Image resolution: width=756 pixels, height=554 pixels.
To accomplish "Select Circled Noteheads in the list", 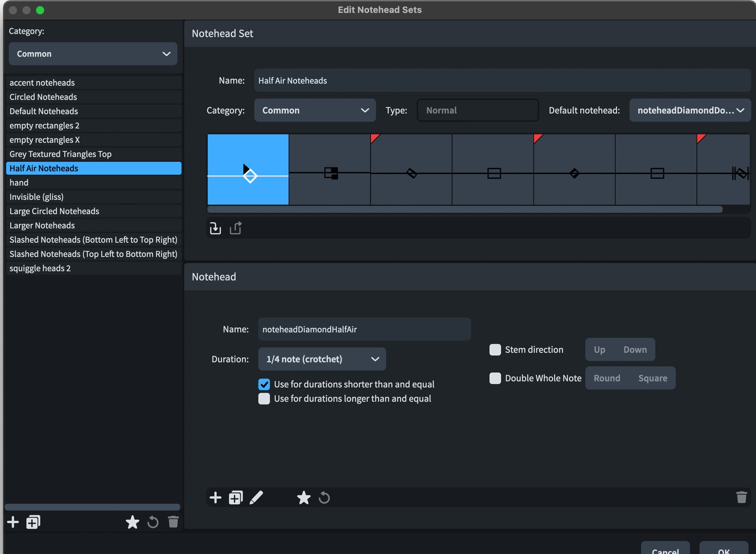I will 43,97.
